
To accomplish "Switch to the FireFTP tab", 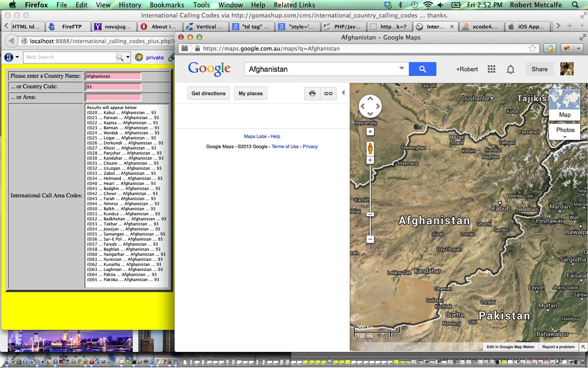I will [x=68, y=27].
